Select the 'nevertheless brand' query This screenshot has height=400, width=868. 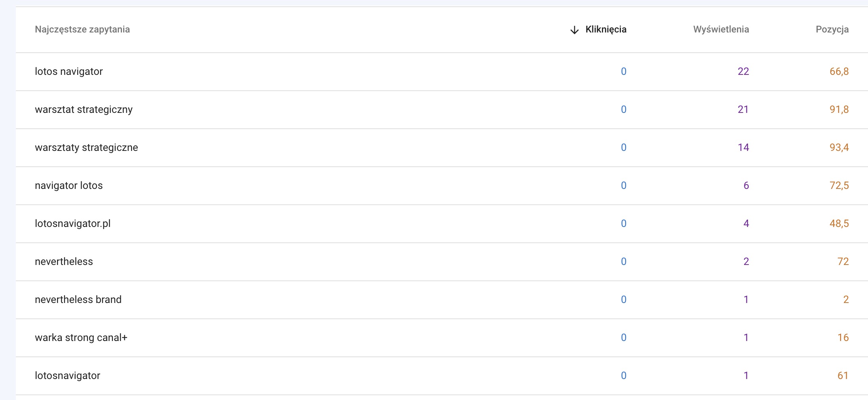tap(78, 299)
